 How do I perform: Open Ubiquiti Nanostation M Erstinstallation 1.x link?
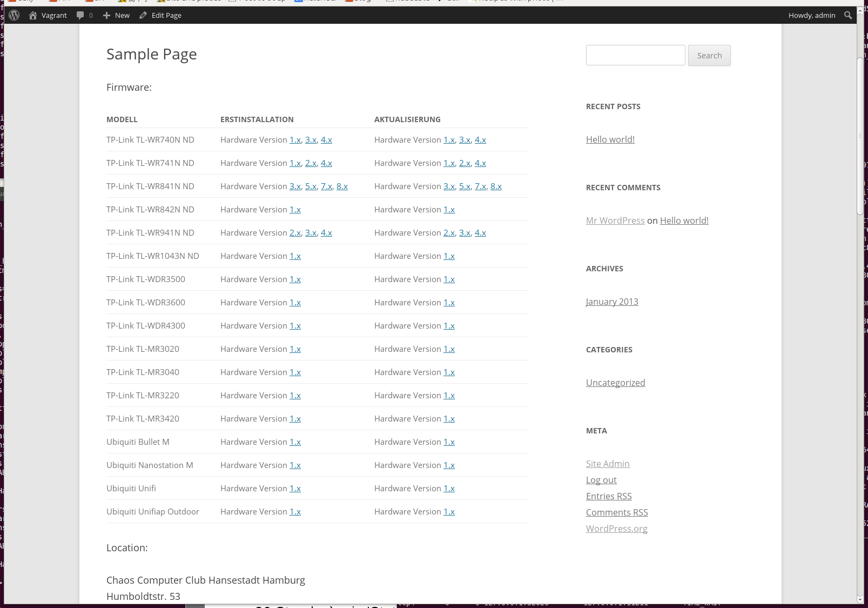pos(295,465)
